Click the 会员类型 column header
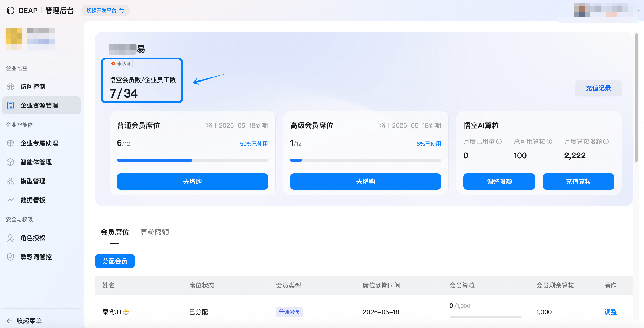 coord(288,285)
